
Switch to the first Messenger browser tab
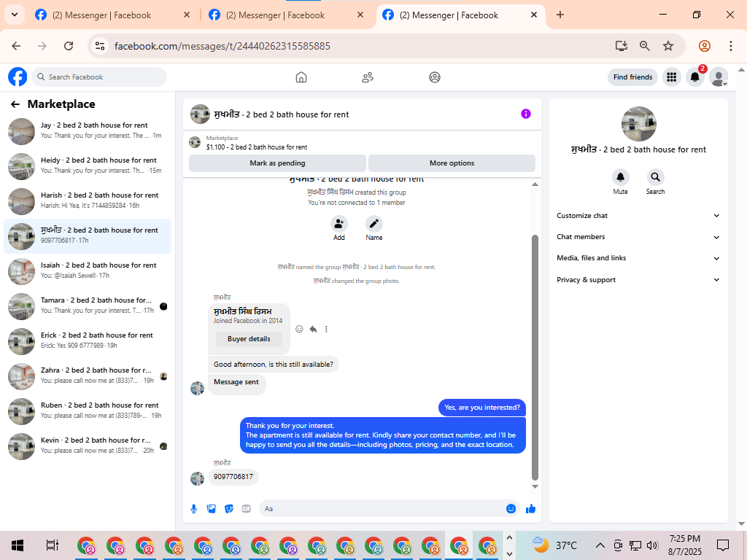(x=113, y=15)
